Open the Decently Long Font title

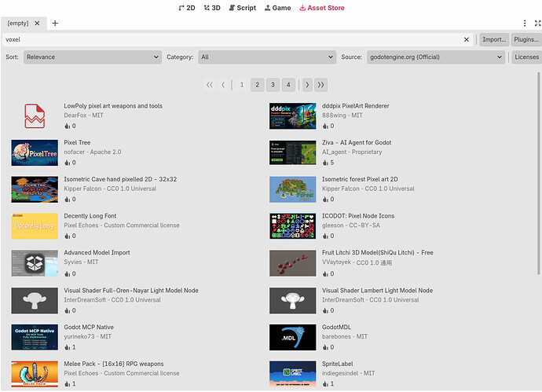[x=90, y=216]
